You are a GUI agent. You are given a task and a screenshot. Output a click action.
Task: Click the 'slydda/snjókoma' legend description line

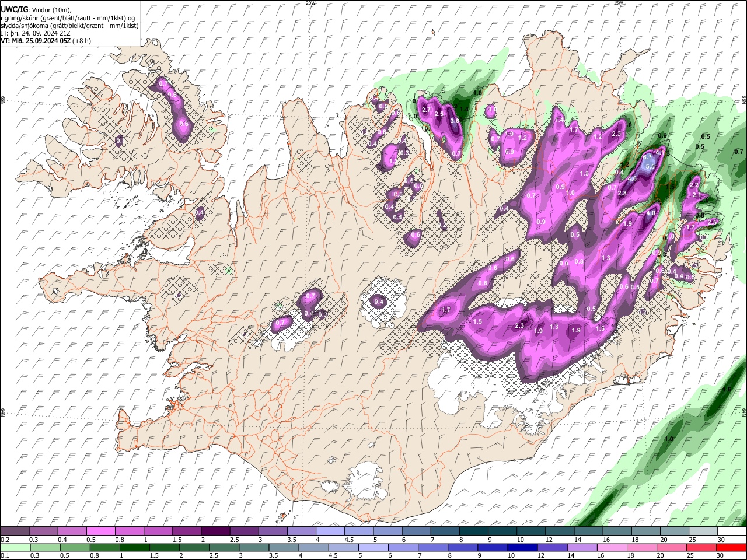[x=70, y=26]
